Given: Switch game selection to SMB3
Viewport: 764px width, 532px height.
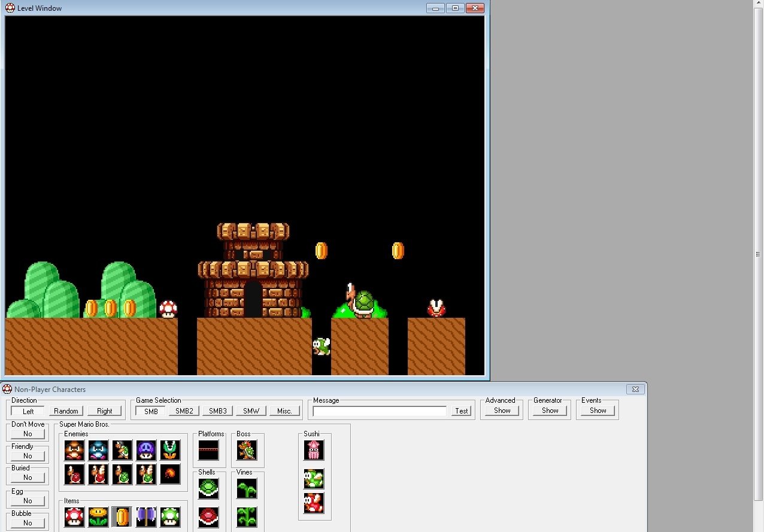Looking at the screenshot, I should click(218, 411).
